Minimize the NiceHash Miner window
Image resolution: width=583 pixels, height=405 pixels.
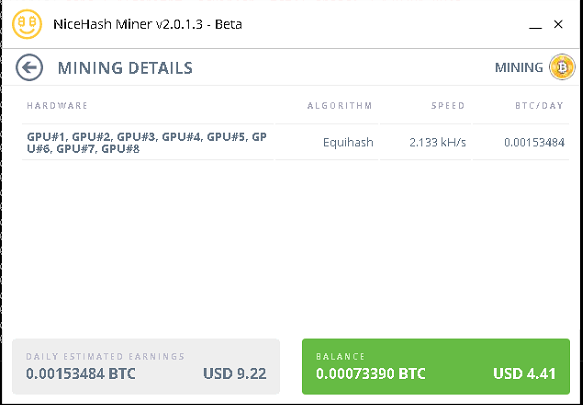535,25
